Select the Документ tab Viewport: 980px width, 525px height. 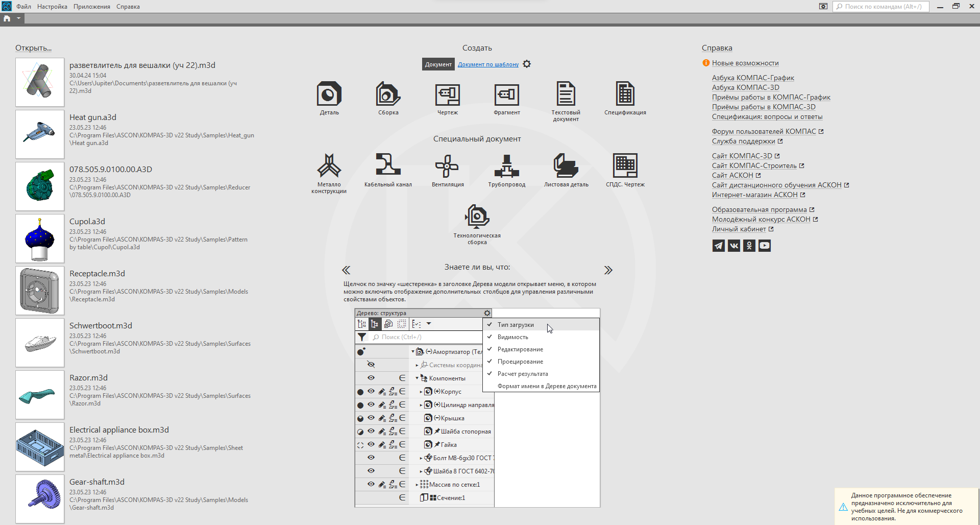tap(438, 64)
